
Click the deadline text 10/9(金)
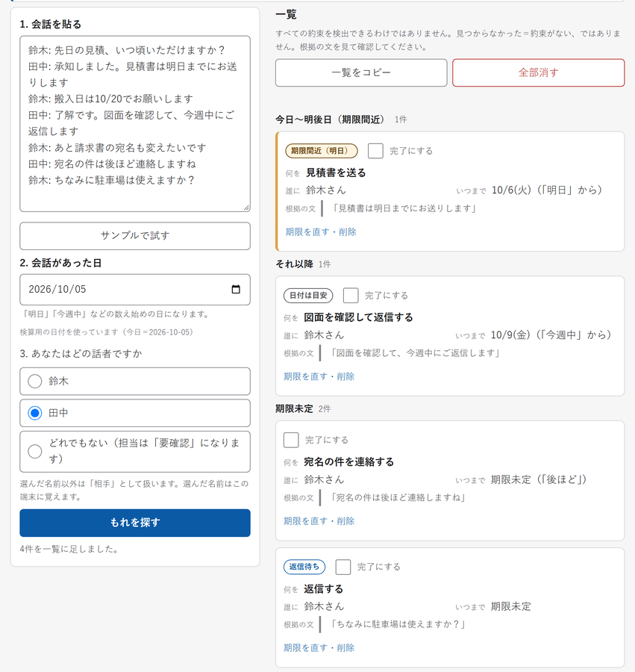(510, 335)
